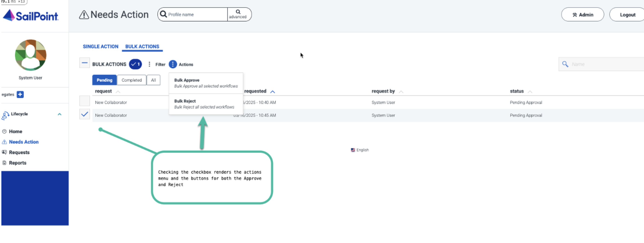Sort by requested column arrow
Screen dimensions: 644x243
tap(272, 92)
